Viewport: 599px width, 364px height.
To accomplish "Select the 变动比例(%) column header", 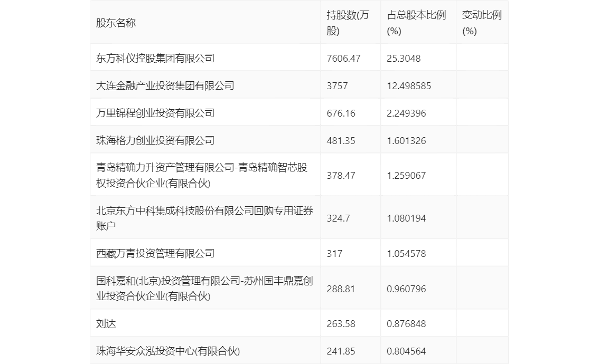I will point(482,23).
